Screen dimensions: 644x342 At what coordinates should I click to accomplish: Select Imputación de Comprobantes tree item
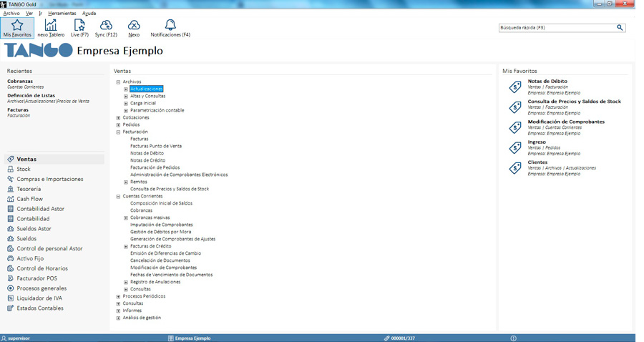point(162,225)
